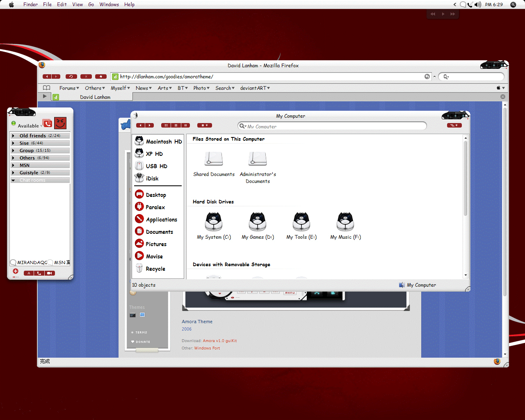The image size is (525, 420).
Task: Switch My Computer to column view
Action: [x=185, y=126]
